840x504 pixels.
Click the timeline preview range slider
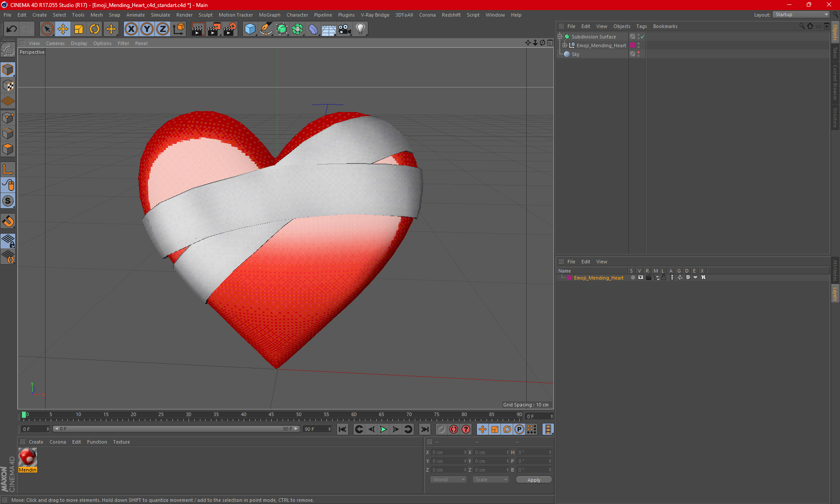pyautogui.click(x=176, y=429)
